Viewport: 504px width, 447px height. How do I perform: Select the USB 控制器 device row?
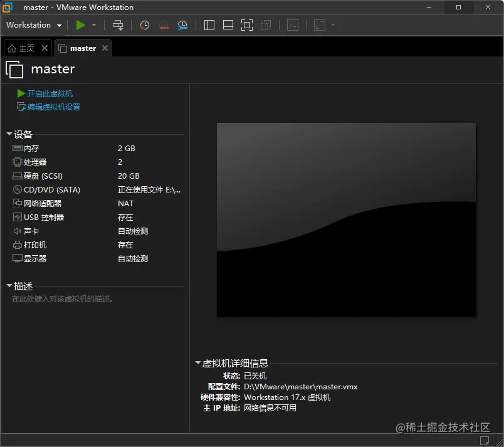point(97,218)
